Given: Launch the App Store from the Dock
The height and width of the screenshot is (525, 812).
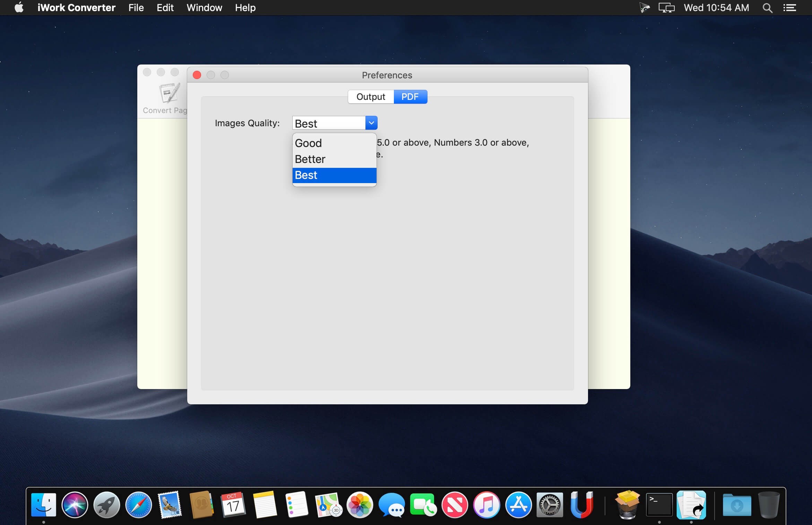Looking at the screenshot, I should (518, 505).
